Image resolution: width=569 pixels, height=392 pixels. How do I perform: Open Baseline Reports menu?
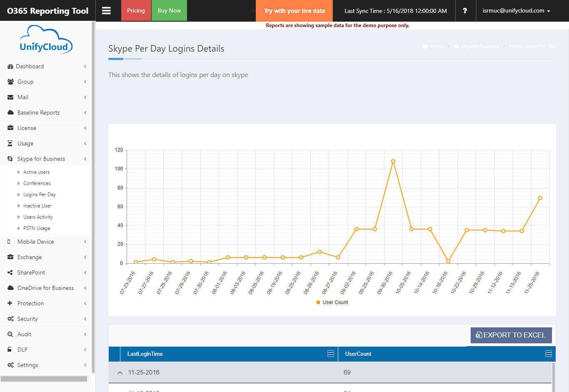45,112
